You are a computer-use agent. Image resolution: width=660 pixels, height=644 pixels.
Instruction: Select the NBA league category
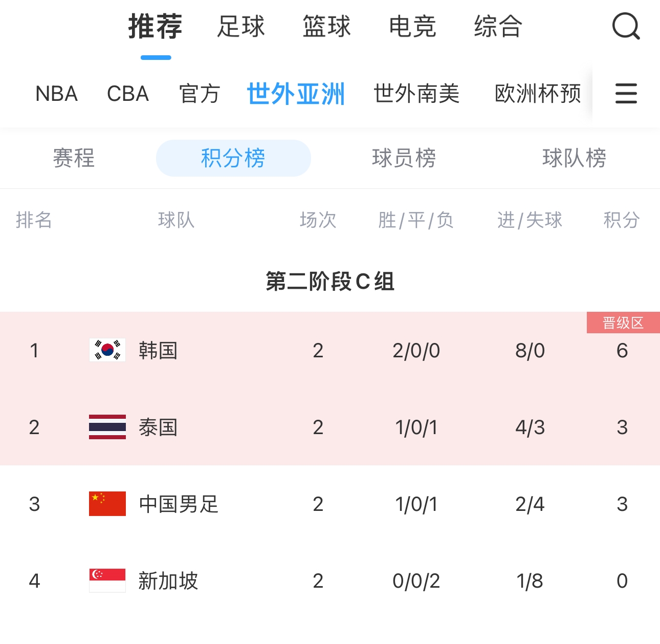click(x=56, y=94)
